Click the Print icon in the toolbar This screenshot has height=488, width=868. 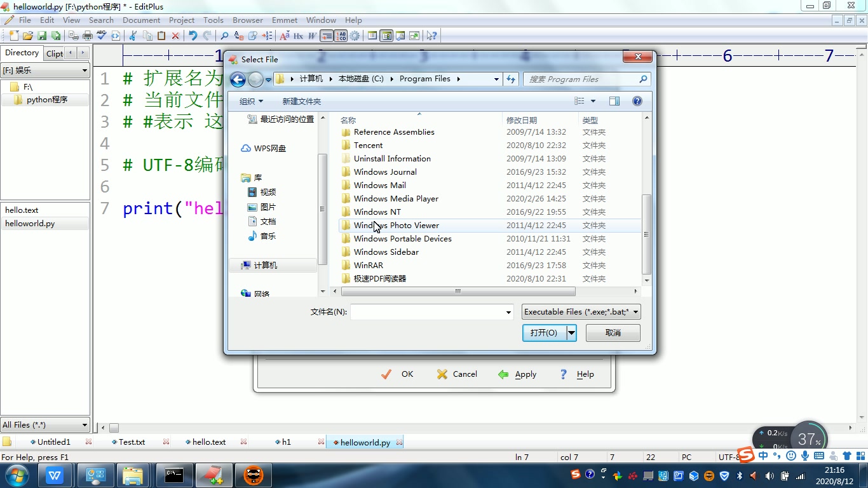87,36
